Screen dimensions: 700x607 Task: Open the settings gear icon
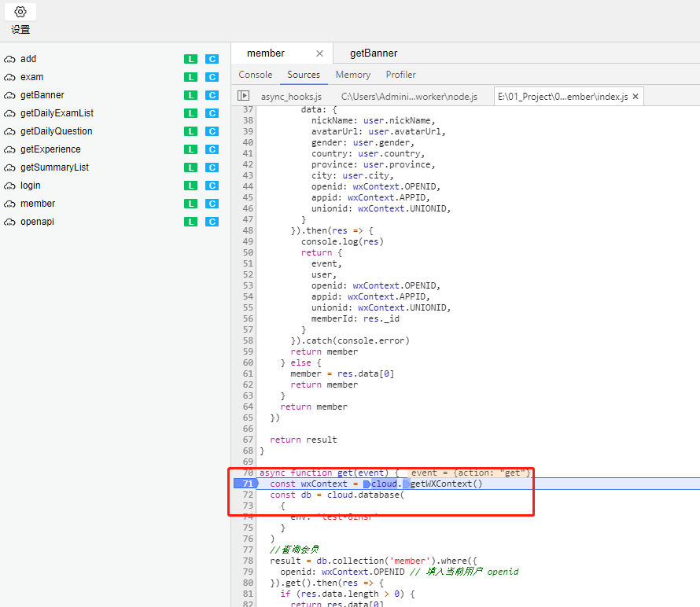[x=20, y=13]
